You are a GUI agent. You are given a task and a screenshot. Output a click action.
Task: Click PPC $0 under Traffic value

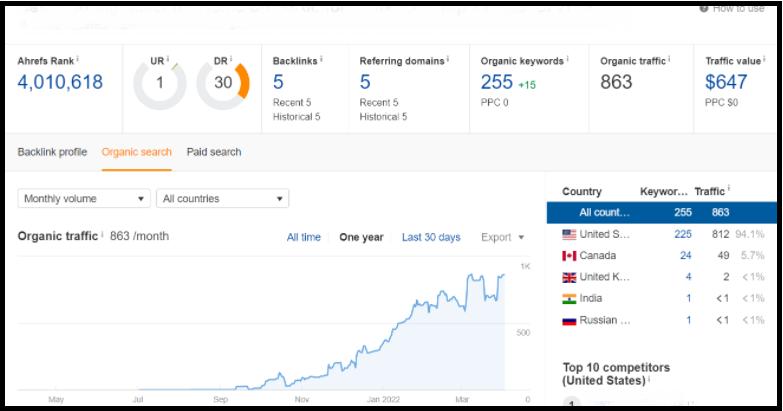point(721,103)
